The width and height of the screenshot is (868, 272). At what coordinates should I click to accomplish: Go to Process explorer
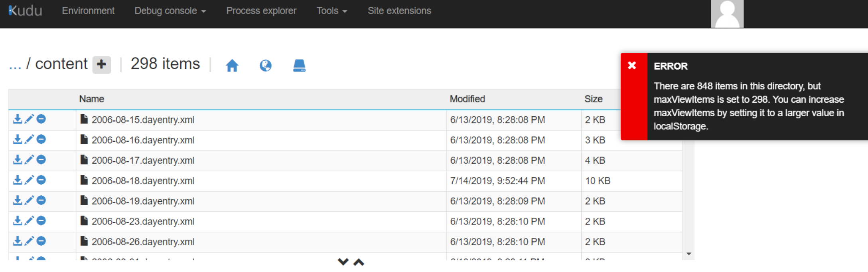point(261,11)
